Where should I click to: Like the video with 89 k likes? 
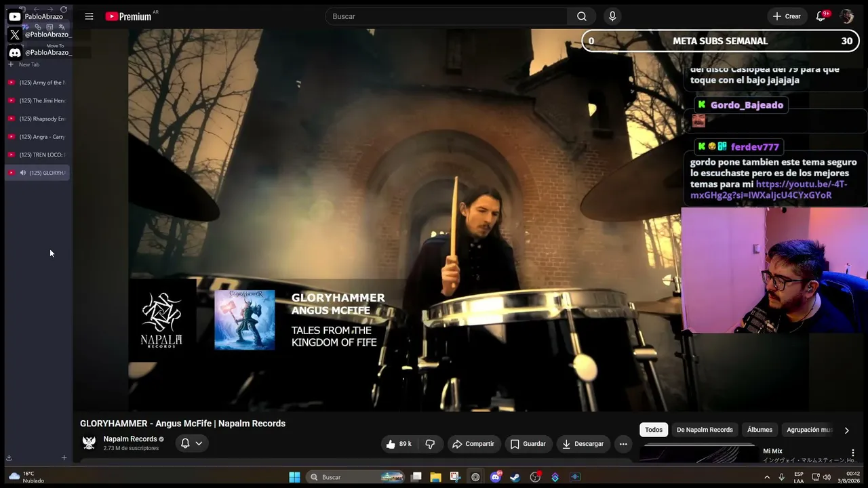(x=399, y=444)
